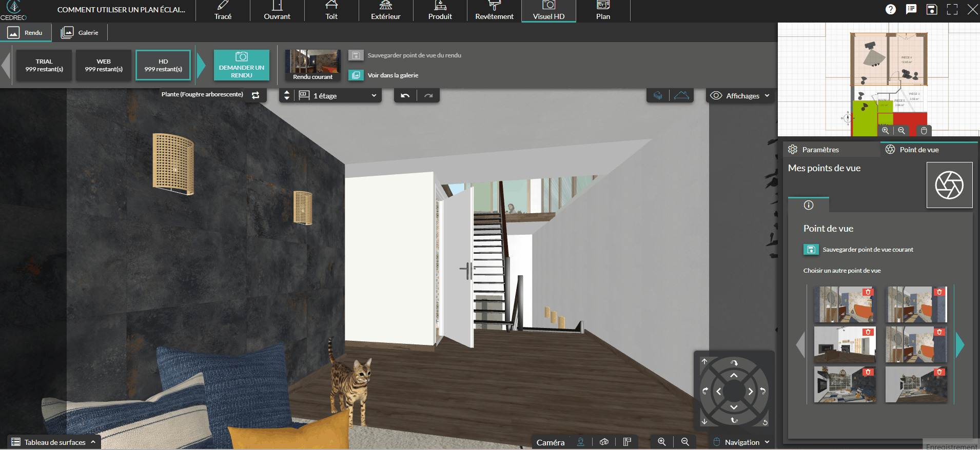The width and height of the screenshot is (980, 450).
Task: Toggle fullscreen mode icon
Action: point(952,9)
